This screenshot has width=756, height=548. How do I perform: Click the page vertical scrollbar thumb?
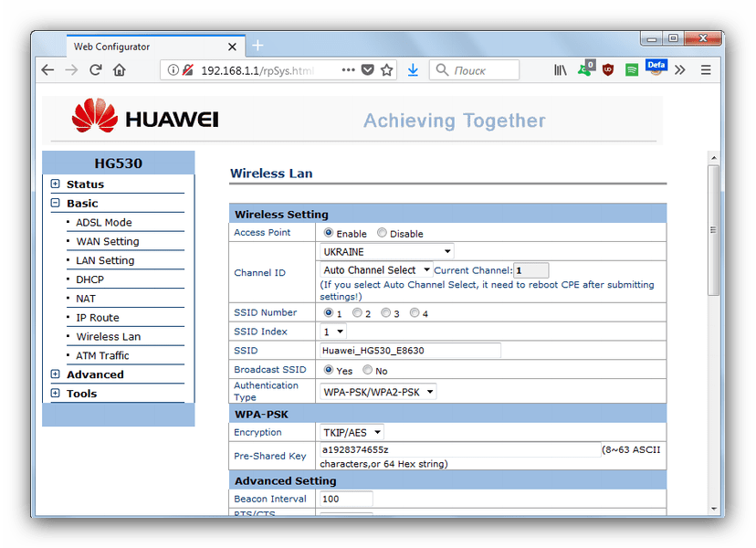pyautogui.click(x=714, y=230)
